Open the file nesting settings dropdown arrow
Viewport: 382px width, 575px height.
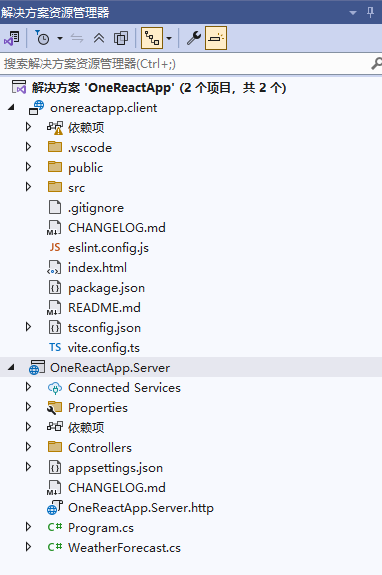[x=169, y=38]
